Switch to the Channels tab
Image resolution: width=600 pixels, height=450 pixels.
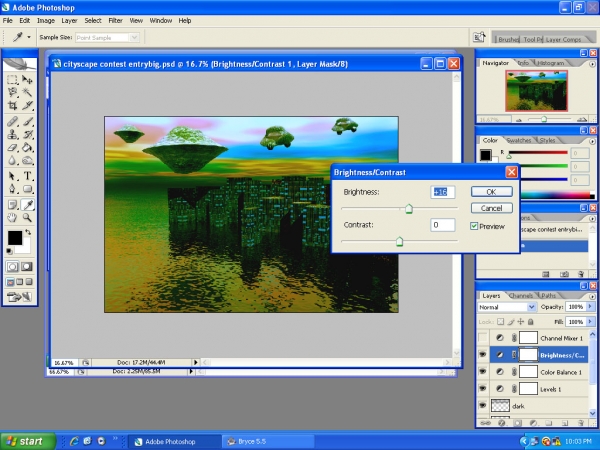pyautogui.click(x=521, y=295)
